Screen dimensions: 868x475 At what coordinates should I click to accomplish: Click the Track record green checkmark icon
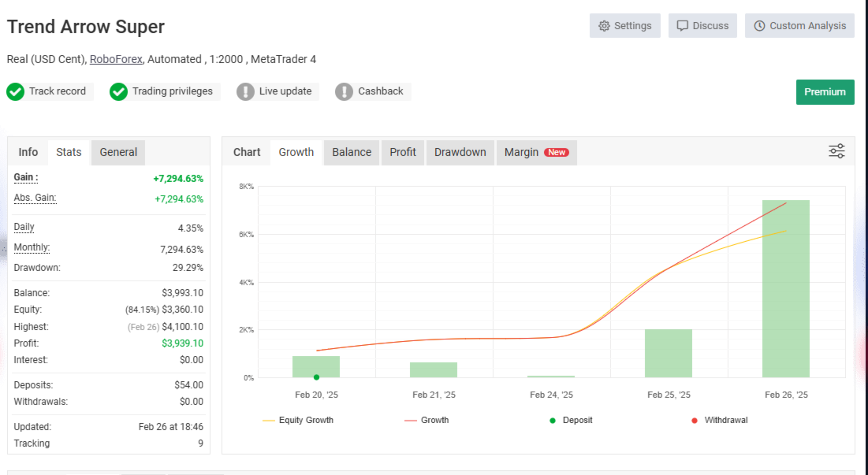click(x=16, y=92)
